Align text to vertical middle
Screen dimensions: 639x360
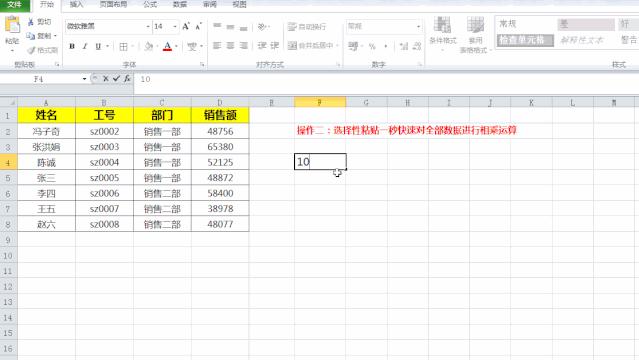(230, 27)
